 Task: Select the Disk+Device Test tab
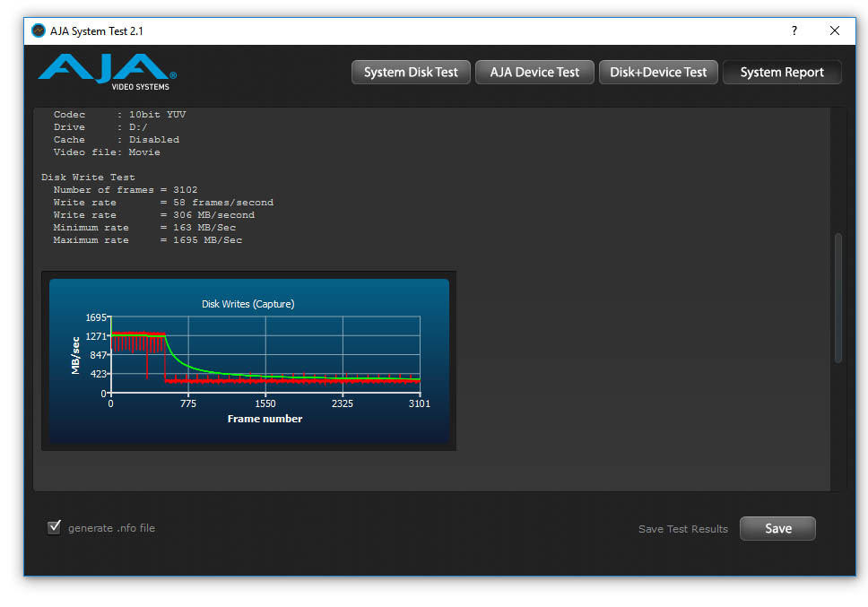(x=658, y=73)
